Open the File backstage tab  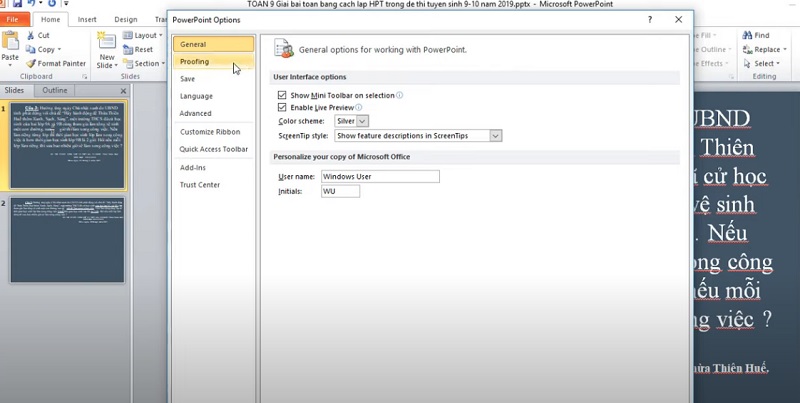tap(17, 19)
